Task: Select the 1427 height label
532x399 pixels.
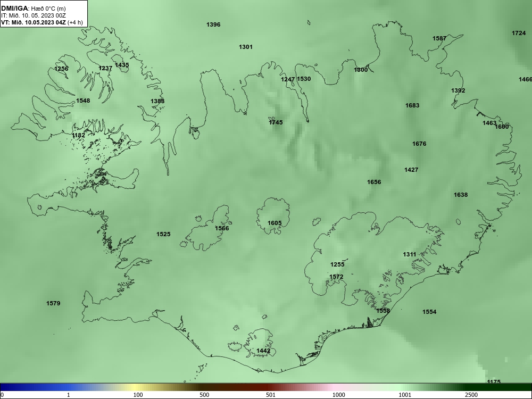Action: point(411,170)
